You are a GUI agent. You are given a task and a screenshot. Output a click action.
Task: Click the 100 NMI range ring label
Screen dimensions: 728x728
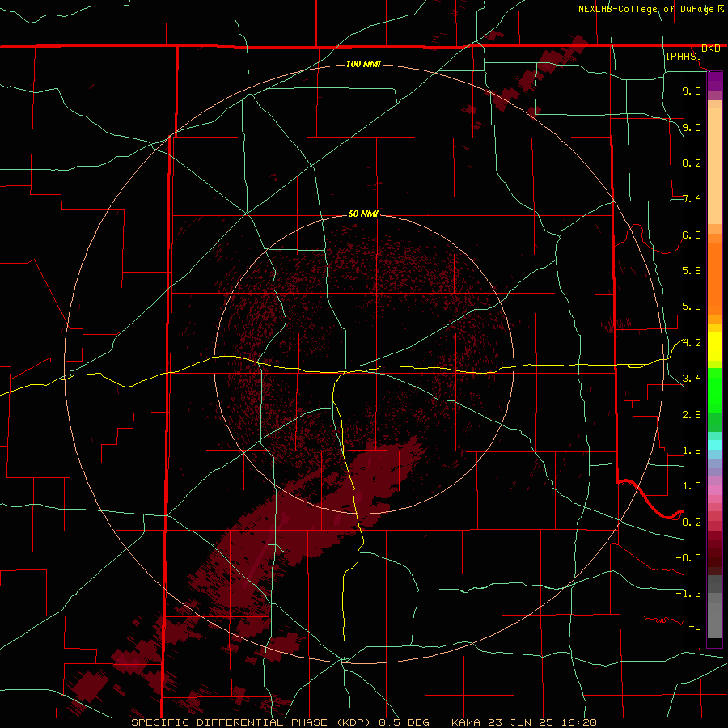tap(363, 64)
